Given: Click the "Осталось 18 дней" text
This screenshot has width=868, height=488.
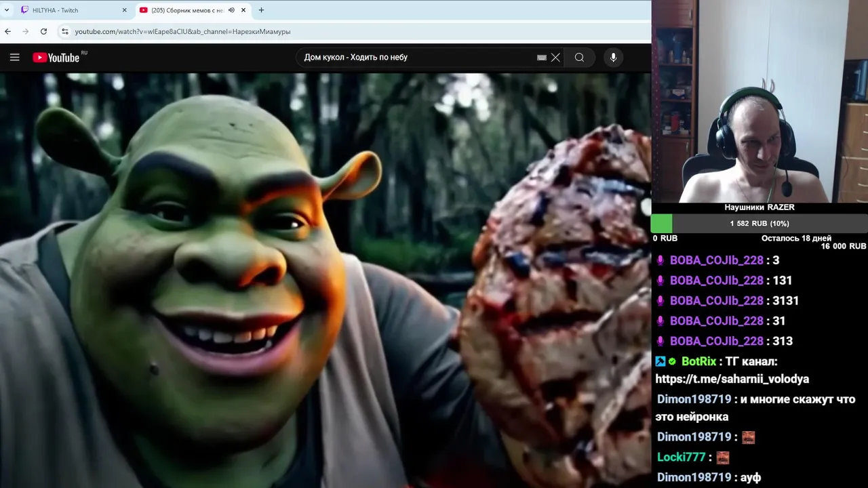Looking at the screenshot, I should pos(796,239).
